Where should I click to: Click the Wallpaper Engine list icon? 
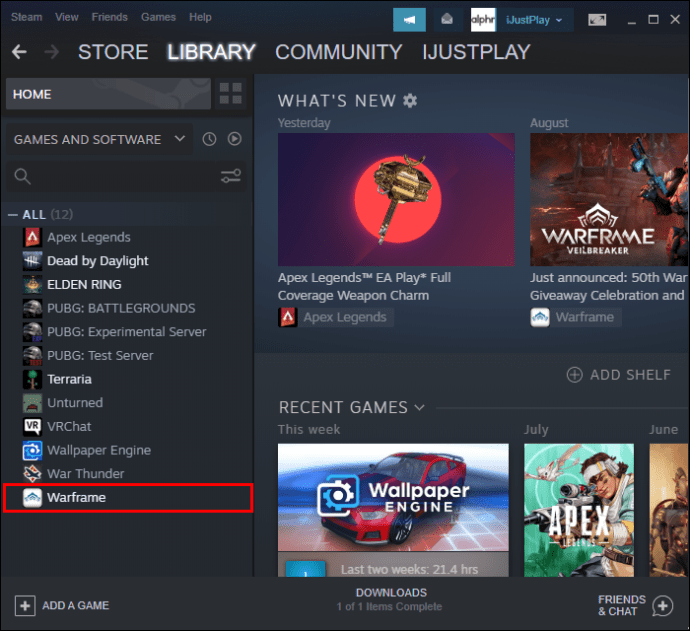(x=32, y=450)
